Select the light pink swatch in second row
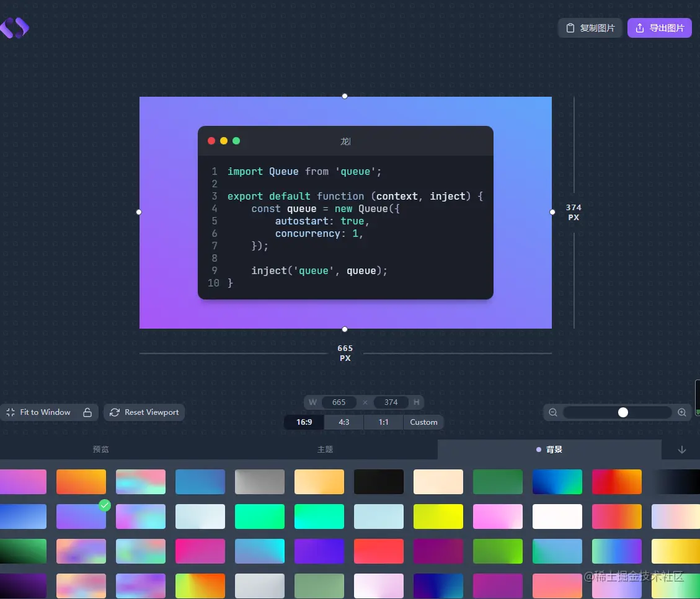This screenshot has width=700, height=599. pyautogui.click(x=498, y=517)
